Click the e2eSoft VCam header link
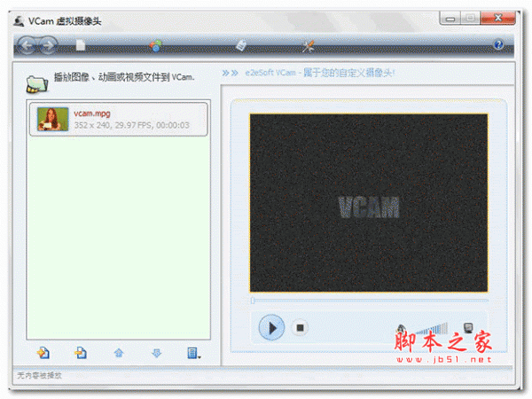Image resolution: width=532 pixels, height=399 pixels. click(319, 73)
